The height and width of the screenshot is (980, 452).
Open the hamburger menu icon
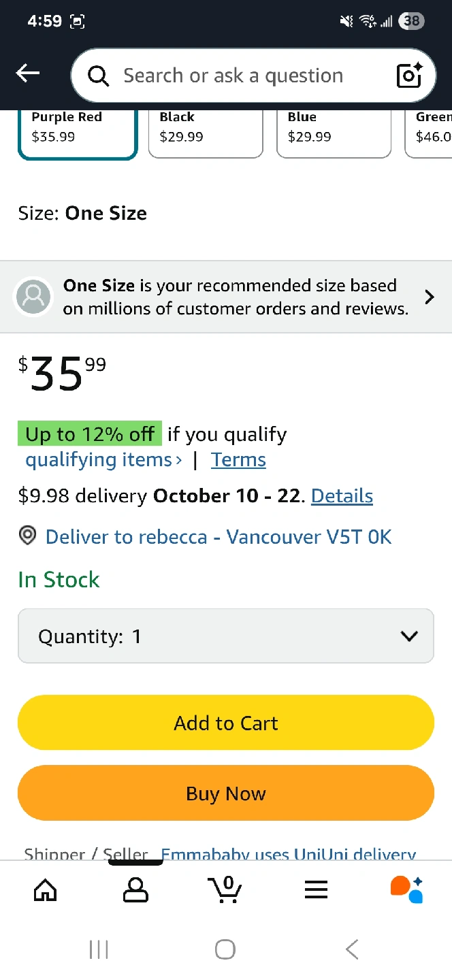[316, 889]
